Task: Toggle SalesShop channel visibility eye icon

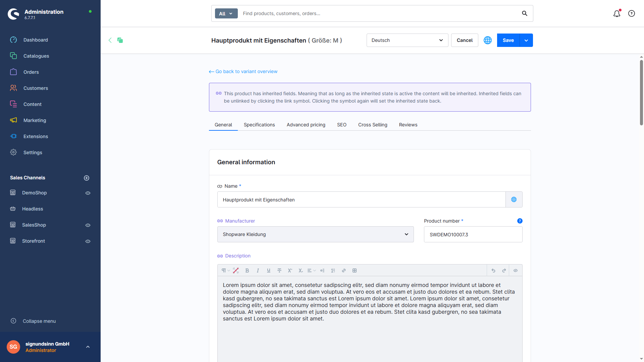Action: [88, 225]
